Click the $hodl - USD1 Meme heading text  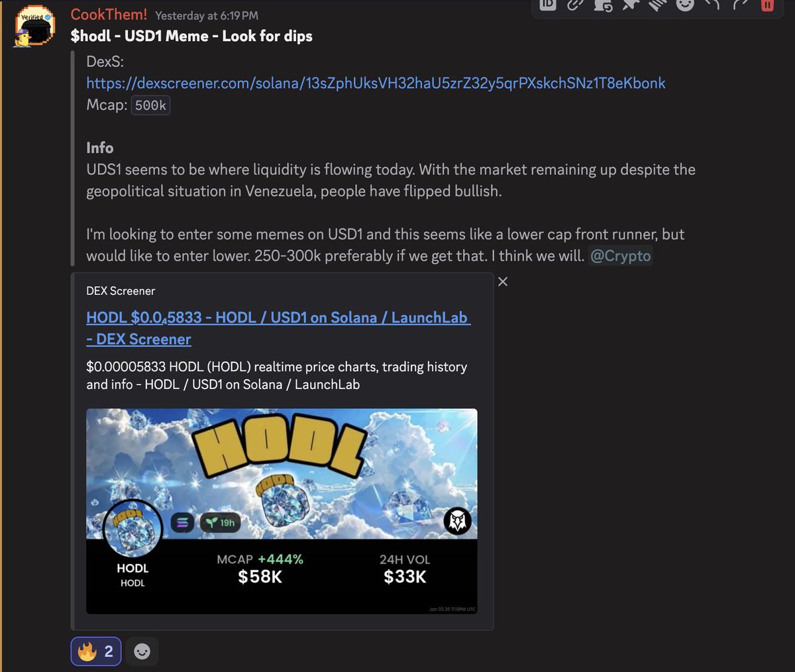coord(191,36)
